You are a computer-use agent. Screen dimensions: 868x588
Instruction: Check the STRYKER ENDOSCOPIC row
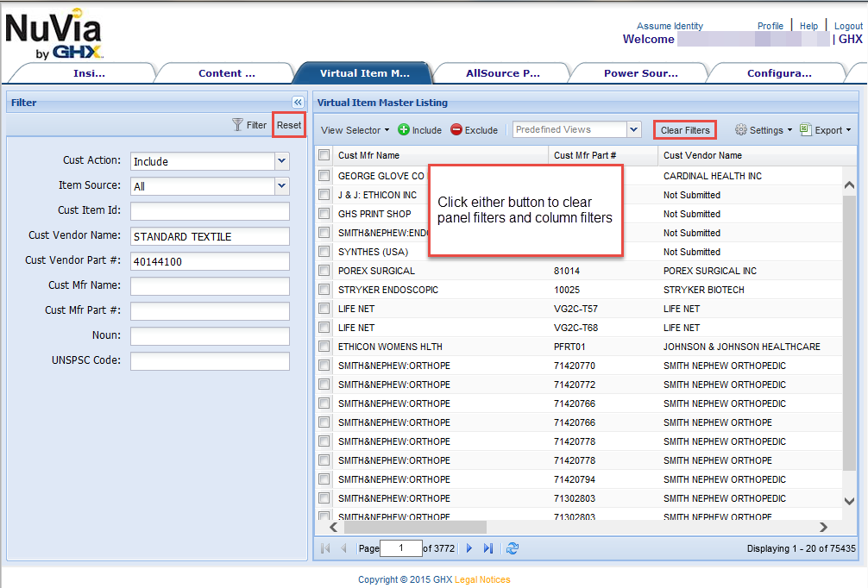pyautogui.click(x=324, y=290)
